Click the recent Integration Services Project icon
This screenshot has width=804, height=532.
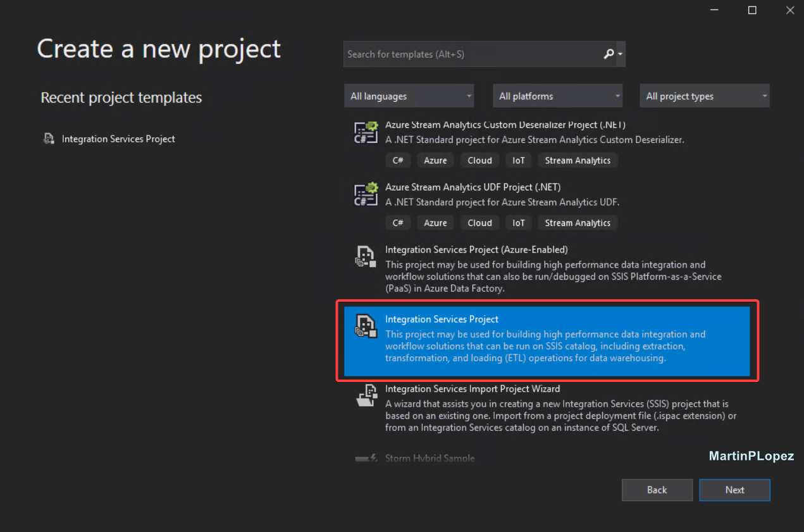click(49, 139)
